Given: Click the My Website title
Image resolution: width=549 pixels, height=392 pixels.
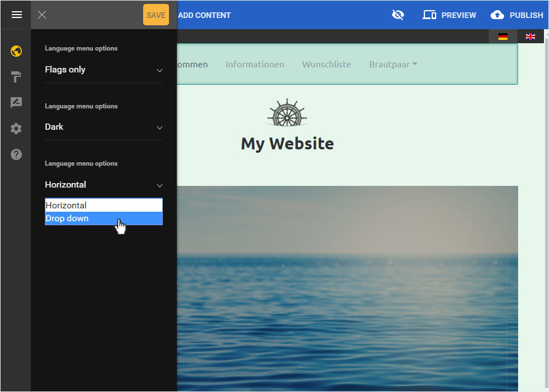Looking at the screenshot, I should pyautogui.click(x=287, y=144).
